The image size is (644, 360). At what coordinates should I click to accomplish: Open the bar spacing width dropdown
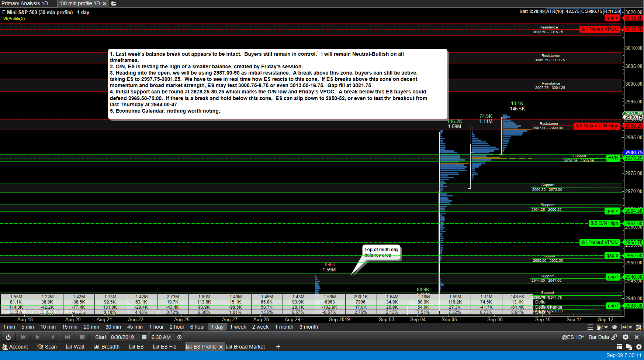(627, 327)
